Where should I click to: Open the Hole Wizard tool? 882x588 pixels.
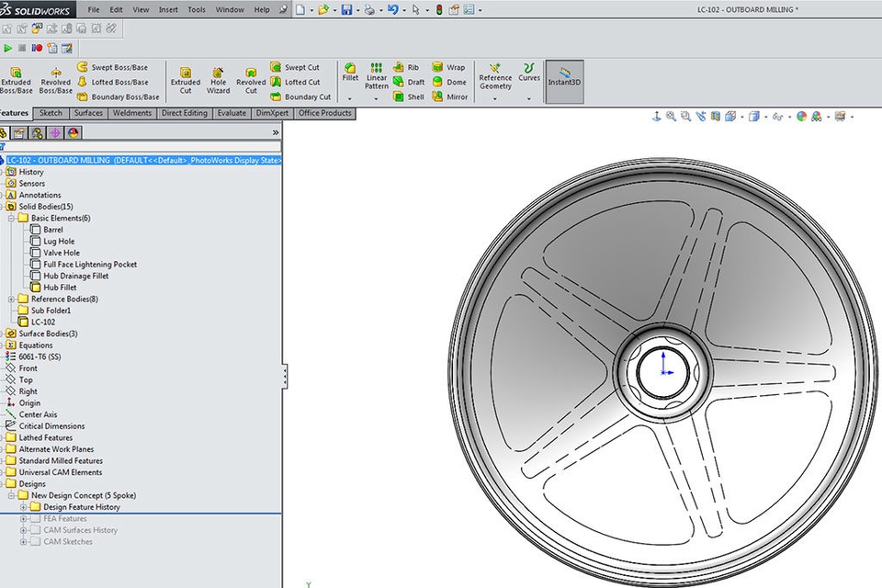click(218, 79)
